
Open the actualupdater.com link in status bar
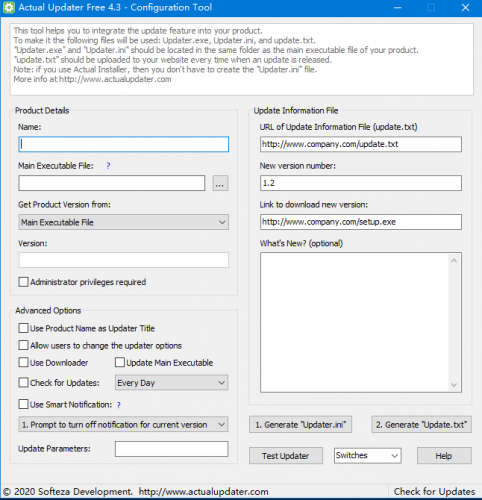(x=203, y=492)
